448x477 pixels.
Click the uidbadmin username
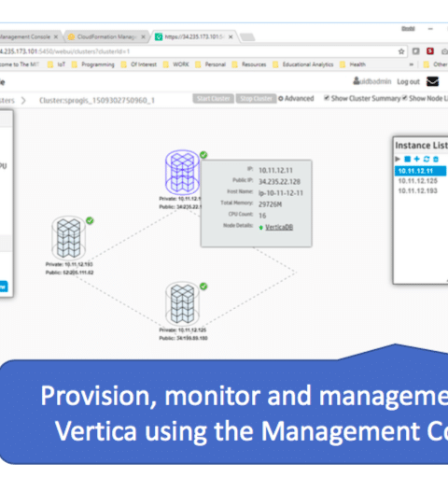point(375,81)
